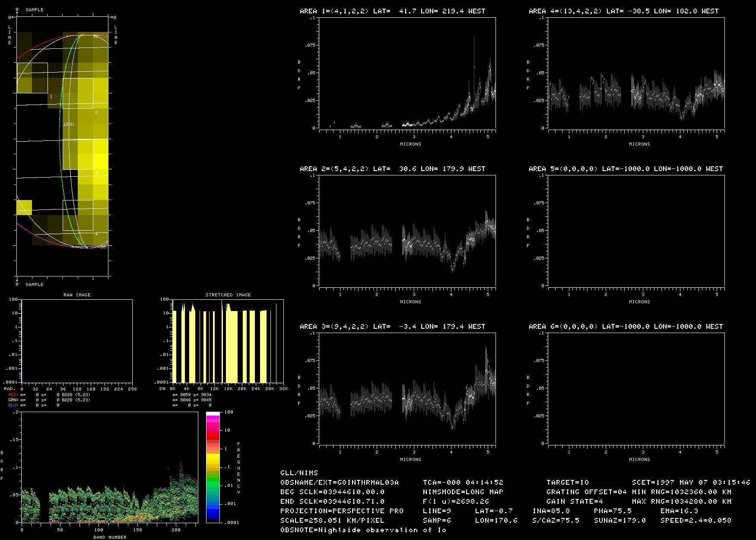Select the BLU channel label
This screenshot has height=540, width=756.
pyautogui.click(x=14, y=405)
